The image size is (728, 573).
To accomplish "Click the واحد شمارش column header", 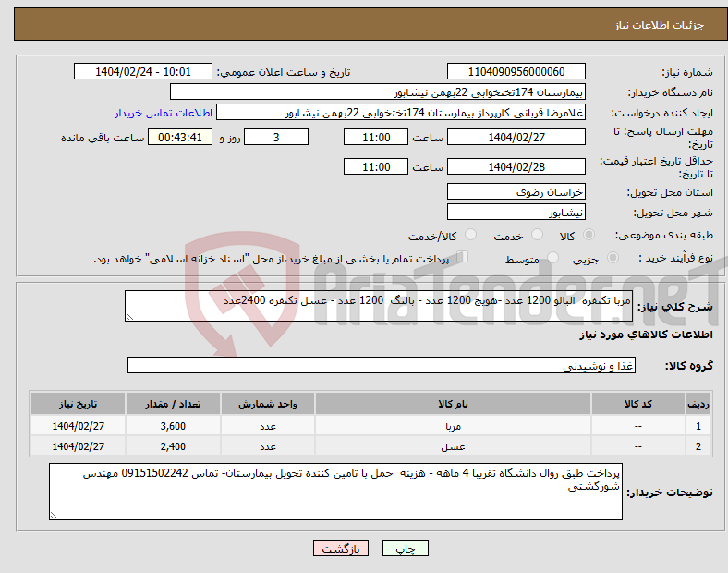I will [268, 404].
